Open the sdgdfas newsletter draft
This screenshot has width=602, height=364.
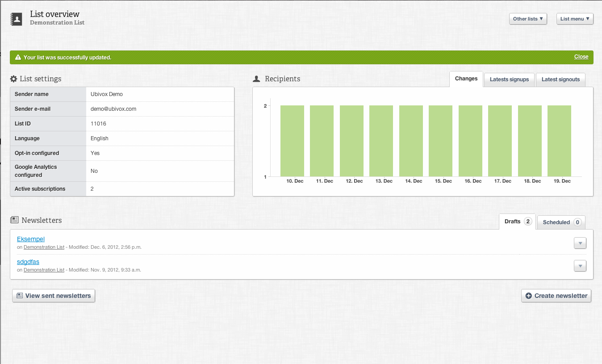28,262
